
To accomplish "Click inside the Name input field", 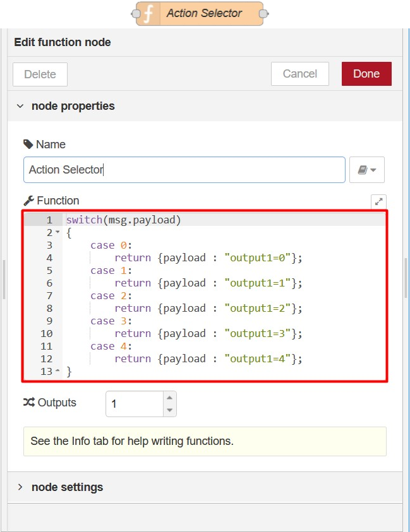I will 183,170.
